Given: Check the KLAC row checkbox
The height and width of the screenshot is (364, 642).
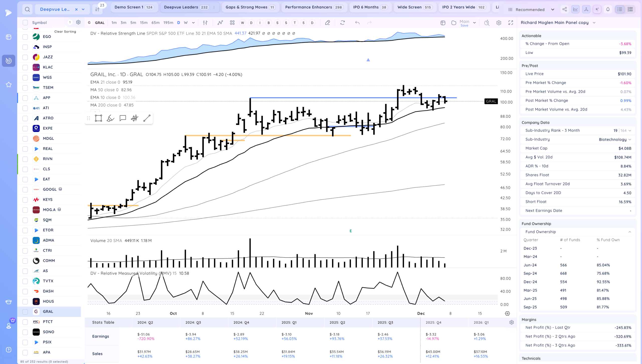Looking at the screenshot, I should pyautogui.click(x=25, y=67).
